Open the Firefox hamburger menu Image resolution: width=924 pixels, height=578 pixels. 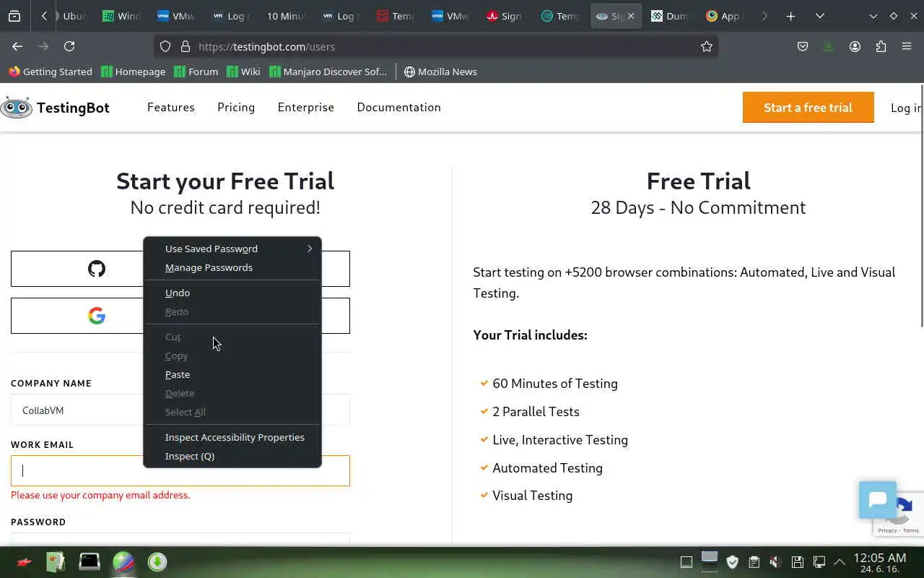(x=907, y=46)
